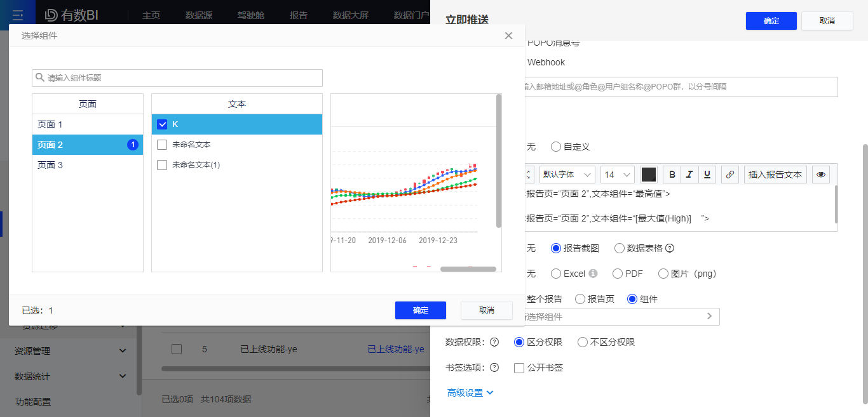The height and width of the screenshot is (417, 868).
Task: Confirm component selection with the 确定 button
Action: point(420,310)
